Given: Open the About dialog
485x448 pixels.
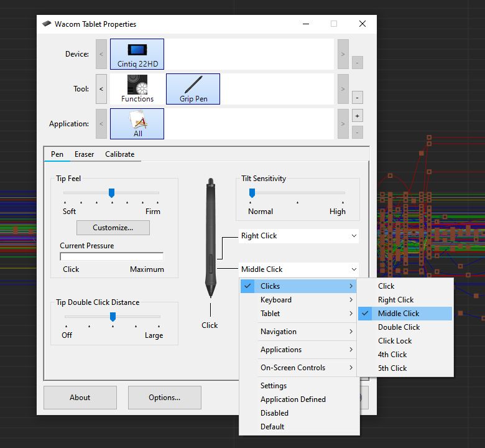Looking at the screenshot, I should click(80, 398).
